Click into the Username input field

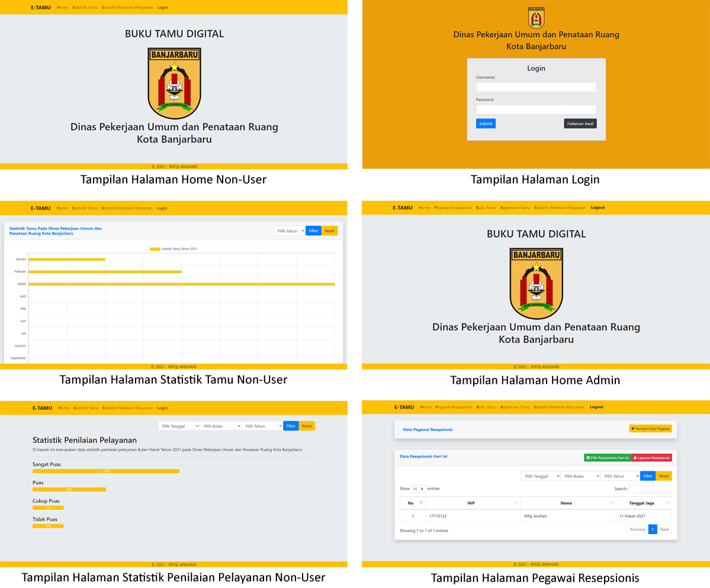coord(536,87)
